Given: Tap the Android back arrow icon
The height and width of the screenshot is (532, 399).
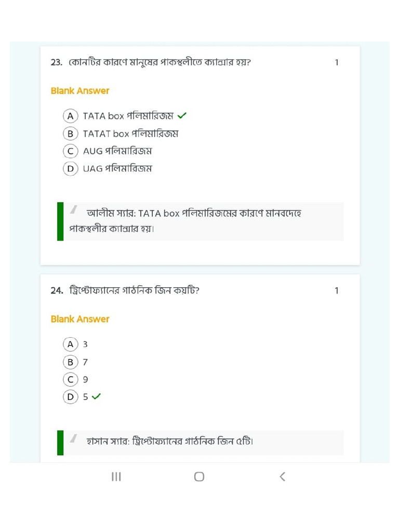Looking at the screenshot, I should [282, 476].
